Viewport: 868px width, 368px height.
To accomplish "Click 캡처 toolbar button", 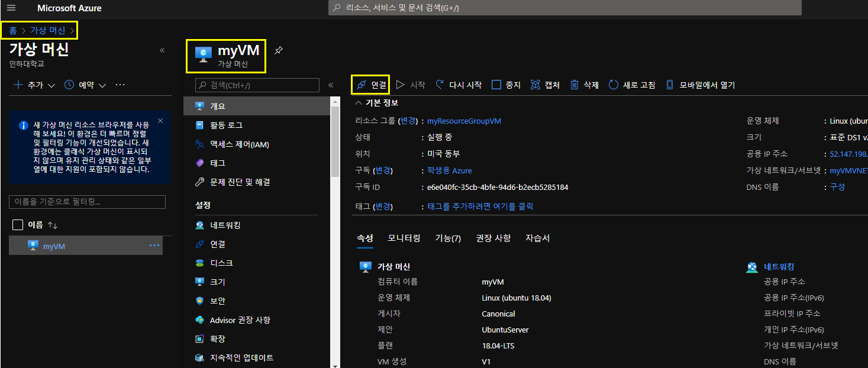I will point(545,85).
